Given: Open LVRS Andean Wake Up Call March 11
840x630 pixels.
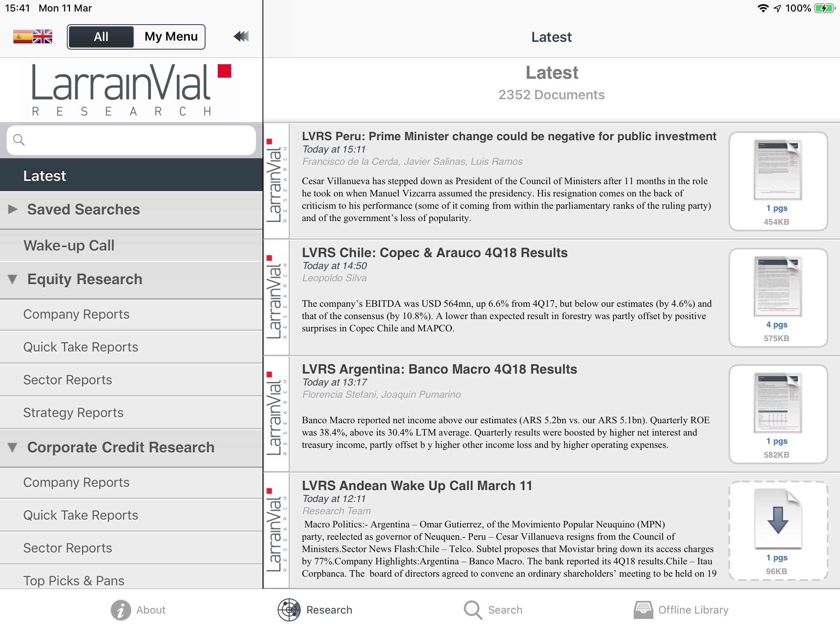Looking at the screenshot, I should (417, 486).
